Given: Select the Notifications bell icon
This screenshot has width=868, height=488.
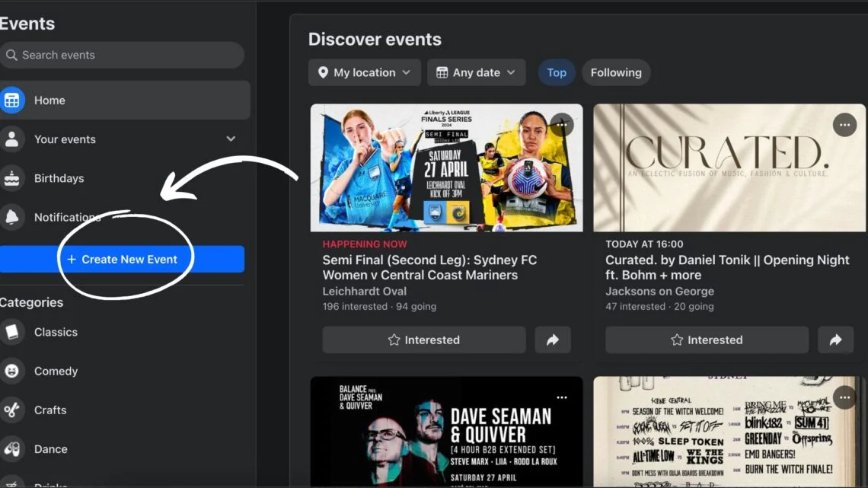Looking at the screenshot, I should pos(11,217).
